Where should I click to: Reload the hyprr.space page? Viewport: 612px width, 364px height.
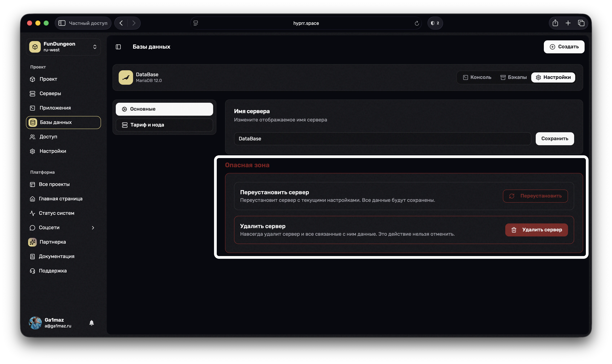(x=417, y=23)
